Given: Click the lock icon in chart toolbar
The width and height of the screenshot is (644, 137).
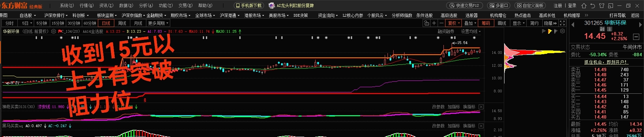Looking at the screenshot, I should pos(426,23).
